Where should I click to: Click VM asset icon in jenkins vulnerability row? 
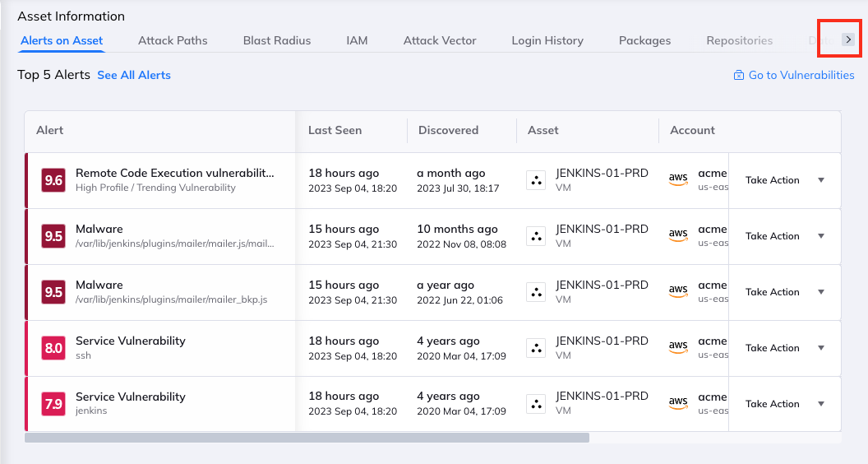click(x=536, y=404)
